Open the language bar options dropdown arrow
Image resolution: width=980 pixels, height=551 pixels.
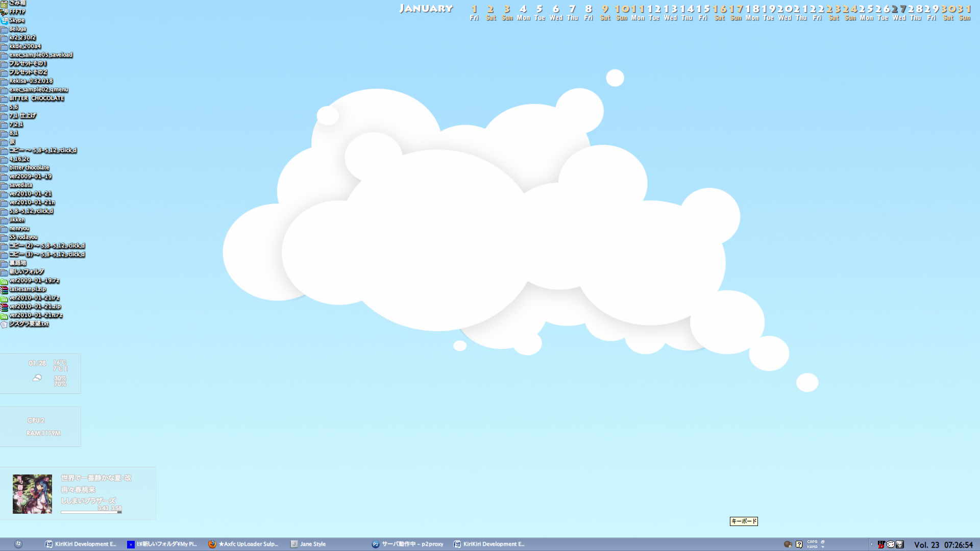(823, 547)
